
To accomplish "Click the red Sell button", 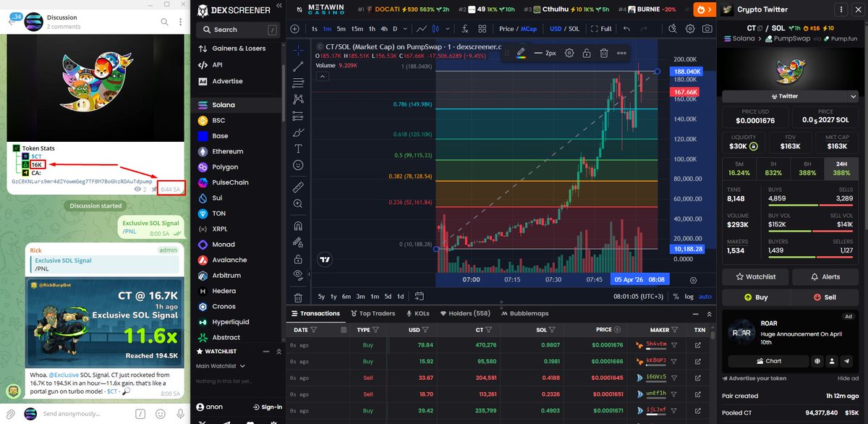I will point(825,297).
